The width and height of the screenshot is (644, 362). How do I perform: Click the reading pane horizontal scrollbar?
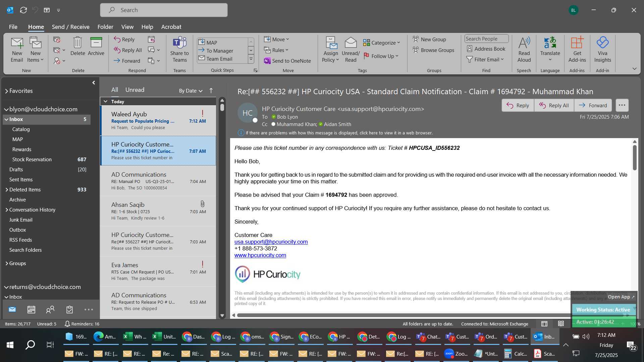[x=430, y=315]
